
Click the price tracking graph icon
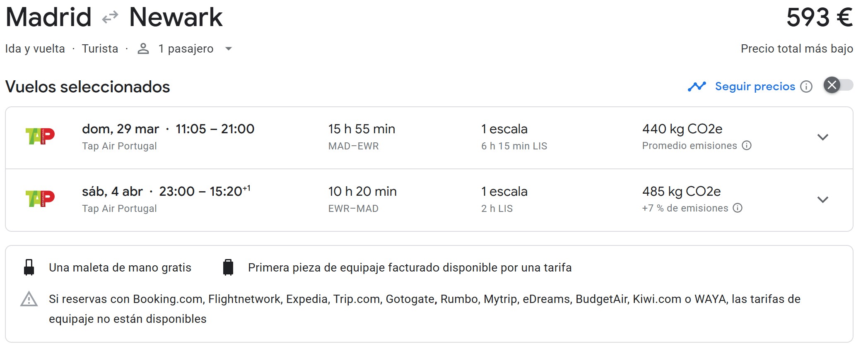click(697, 86)
